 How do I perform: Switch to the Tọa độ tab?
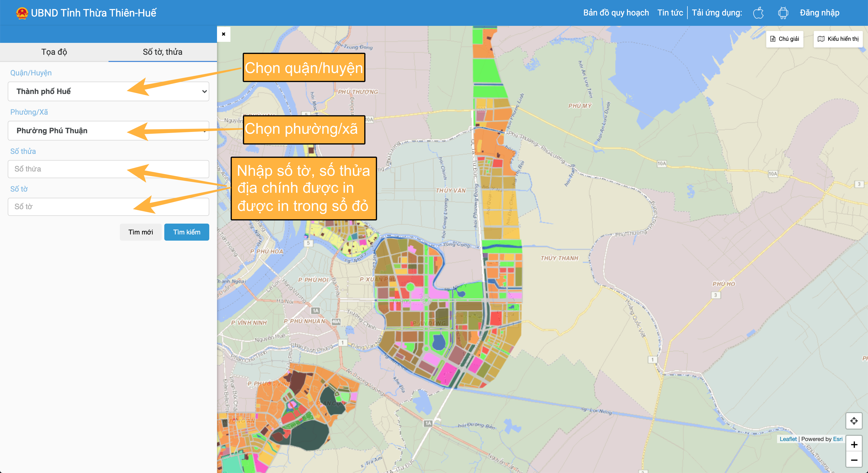point(54,52)
